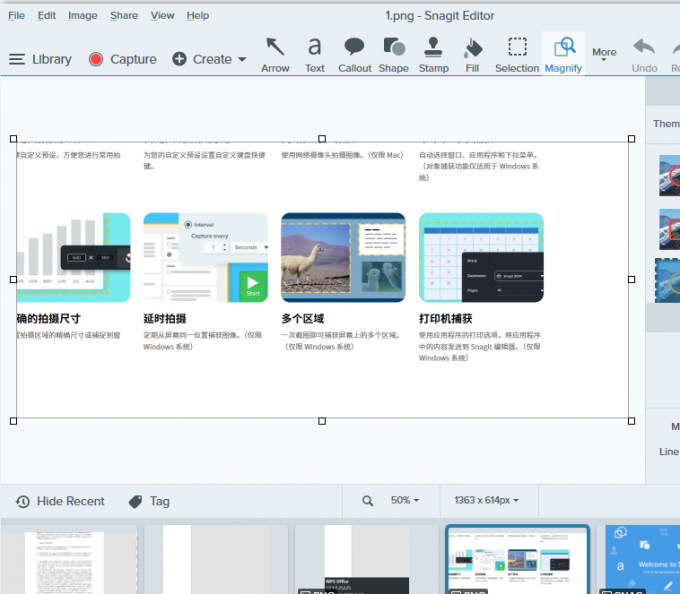Image resolution: width=680 pixels, height=594 pixels.
Task: Select the Arrow tool
Action: 275,55
